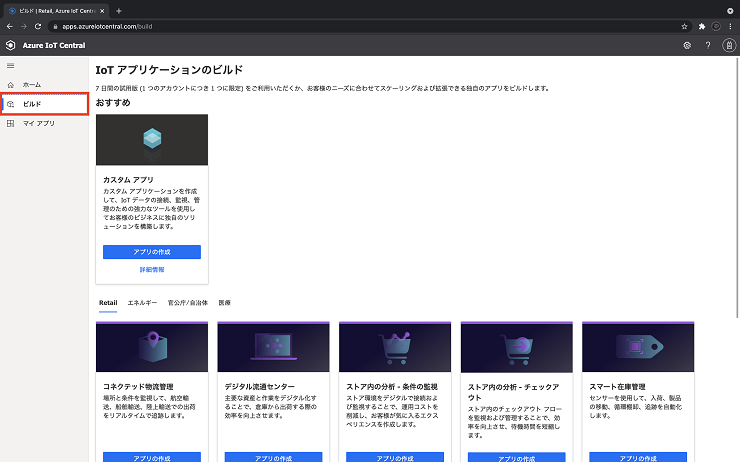Create app for スマート在庫管理
The image size is (740, 462).
[x=638, y=458]
